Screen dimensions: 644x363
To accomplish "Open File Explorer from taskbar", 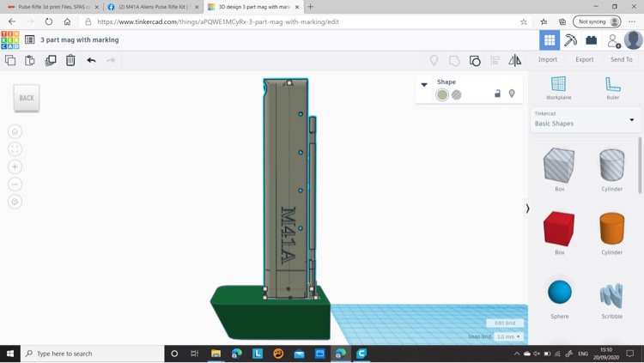I will 216,354.
